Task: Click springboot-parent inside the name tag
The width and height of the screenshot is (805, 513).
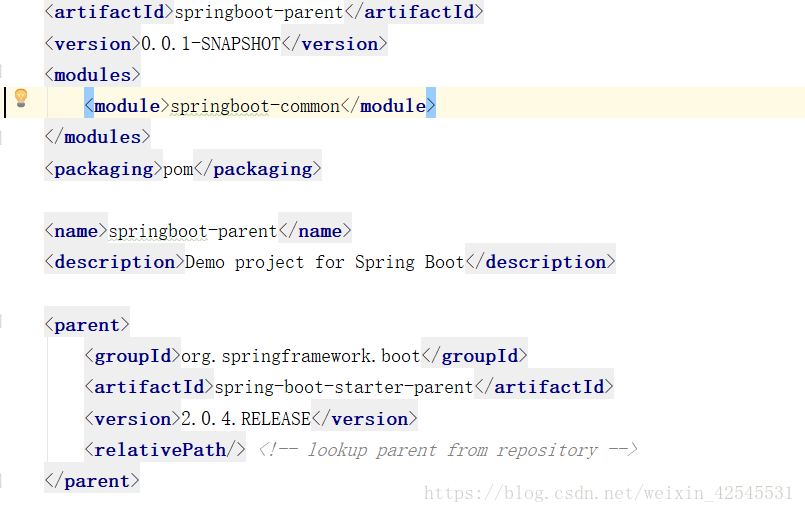Action: (193, 232)
